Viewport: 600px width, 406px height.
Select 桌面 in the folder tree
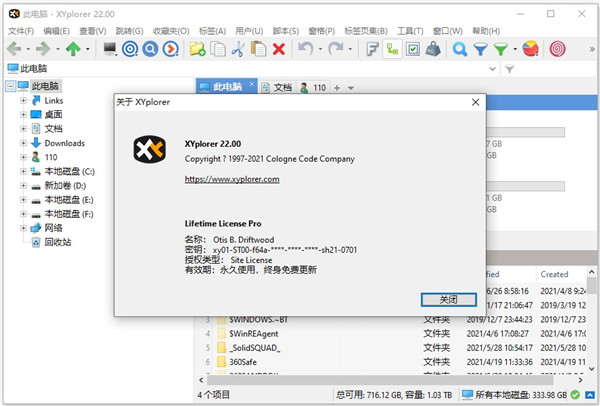53,114
